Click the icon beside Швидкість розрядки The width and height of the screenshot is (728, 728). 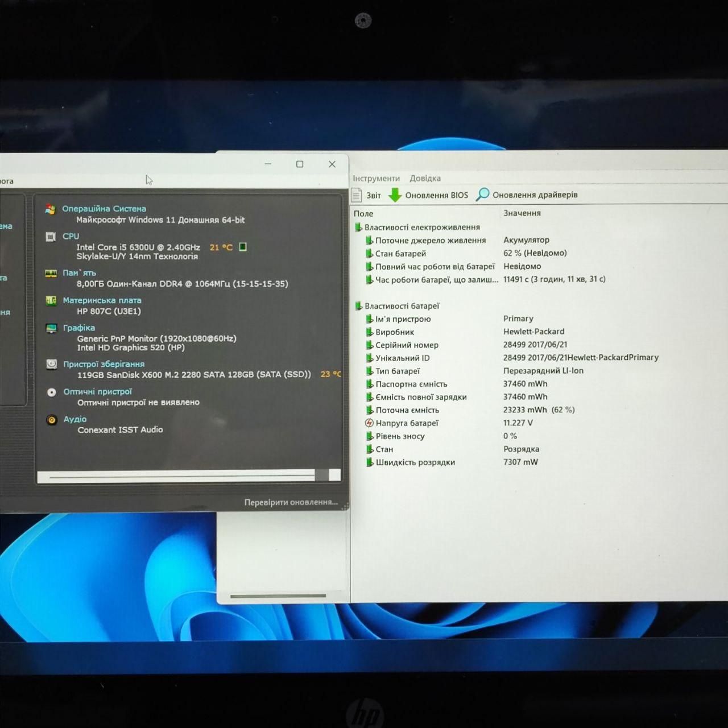point(369,462)
